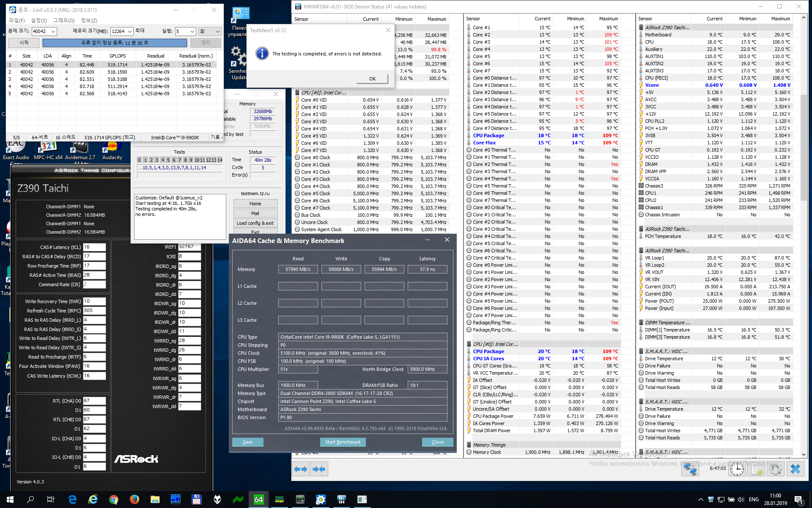
Task: Click Windows Start button
Action: pos(10,500)
